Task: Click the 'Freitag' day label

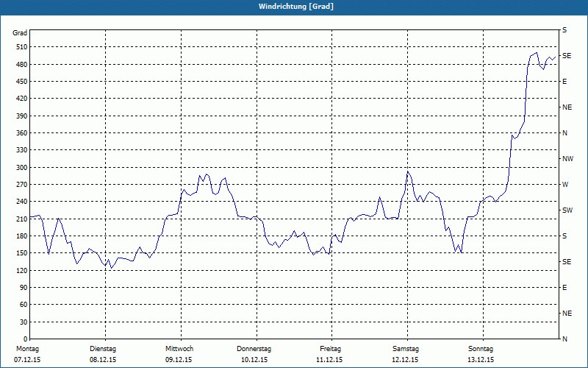Action: click(330, 349)
